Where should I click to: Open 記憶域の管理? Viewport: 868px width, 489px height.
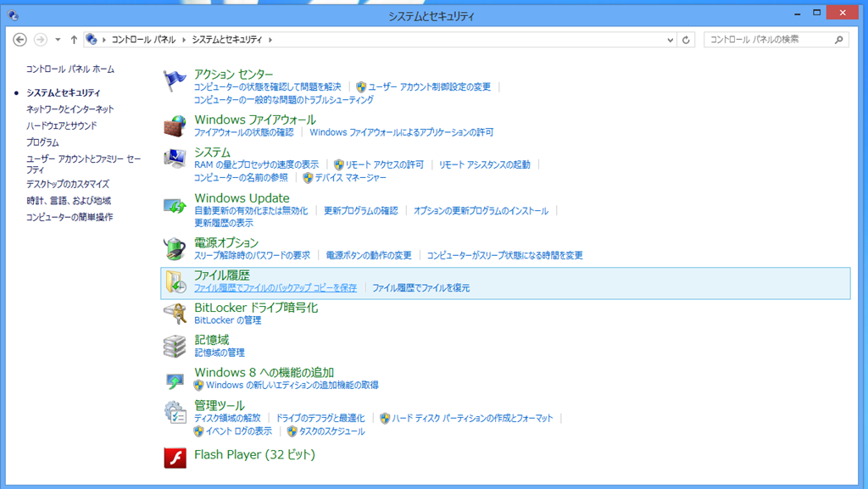220,353
